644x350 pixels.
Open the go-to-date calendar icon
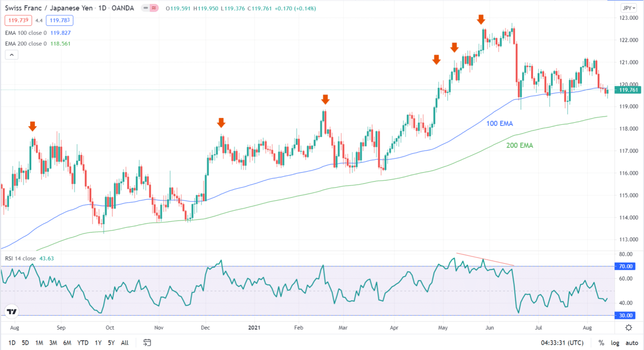(x=148, y=342)
